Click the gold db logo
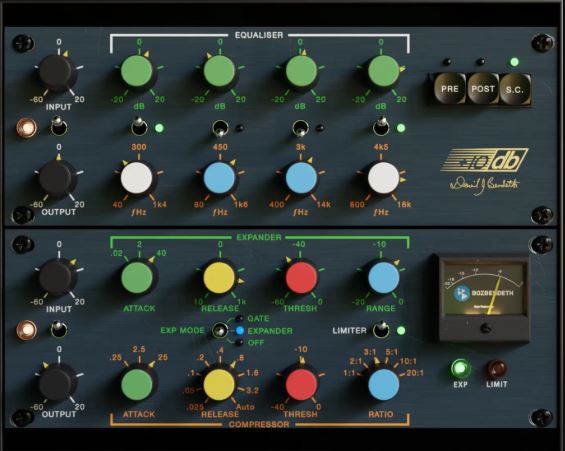565x451 pixels. click(x=485, y=160)
